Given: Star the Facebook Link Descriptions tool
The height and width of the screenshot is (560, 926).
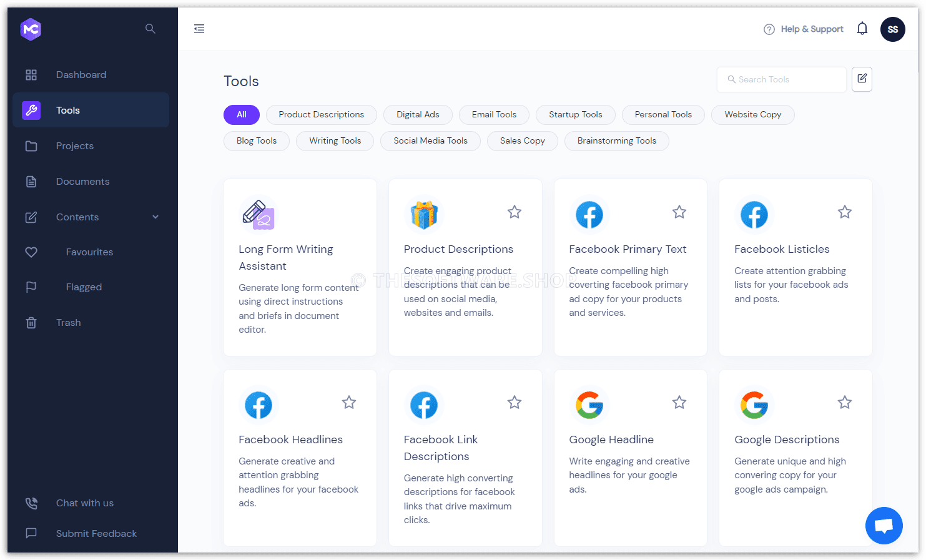Looking at the screenshot, I should 515,403.
